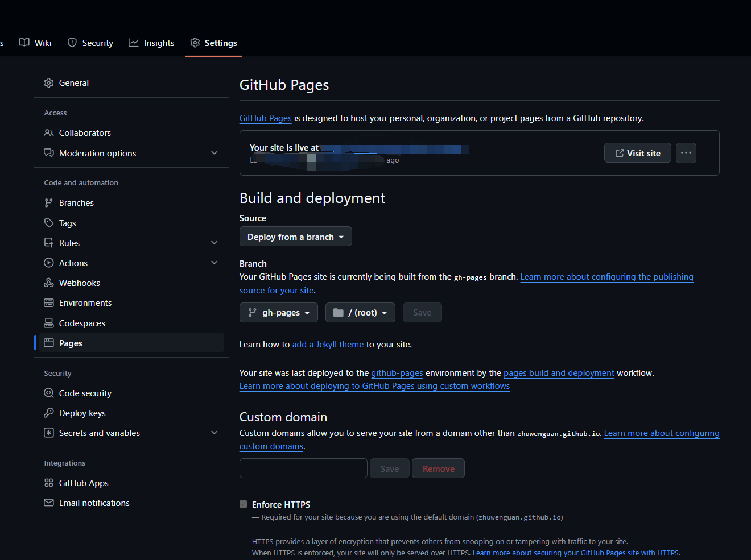Open Learn more about custom workflows link
751x560 pixels.
374,386
